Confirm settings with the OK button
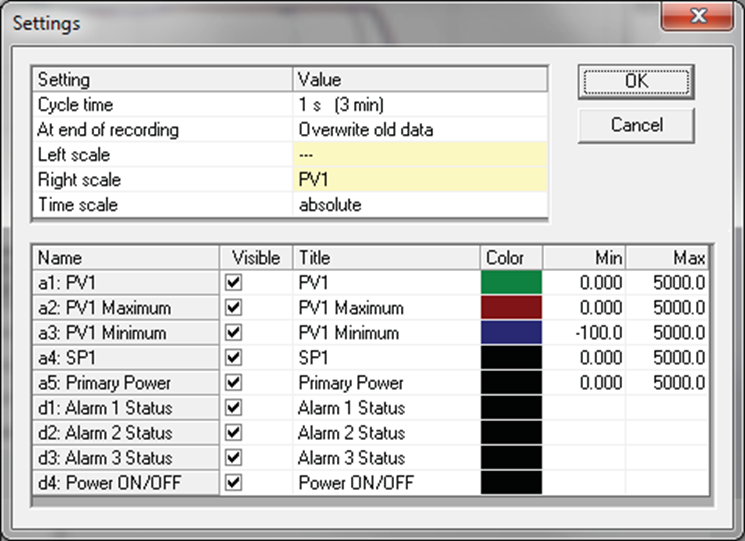The width and height of the screenshot is (745, 541). coord(636,82)
